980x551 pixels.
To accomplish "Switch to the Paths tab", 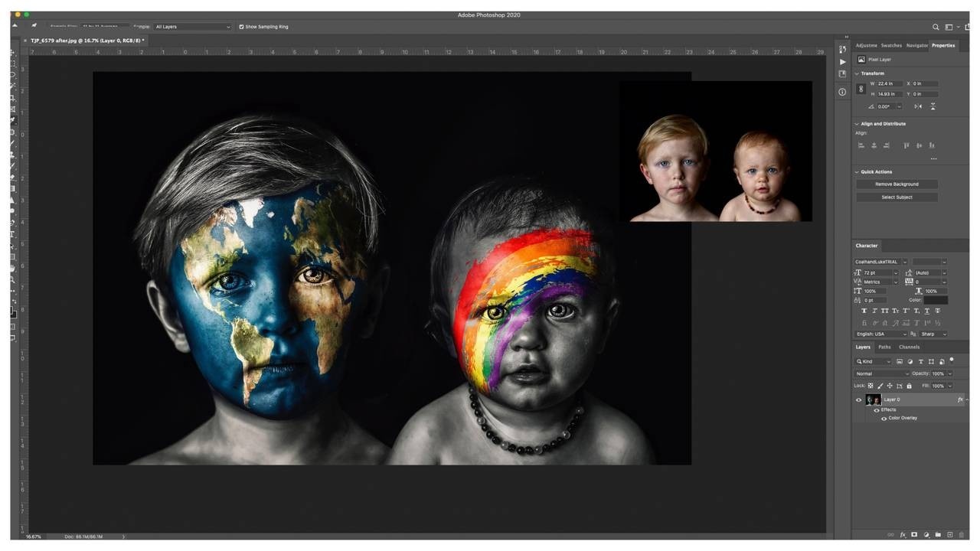I will click(x=884, y=347).
